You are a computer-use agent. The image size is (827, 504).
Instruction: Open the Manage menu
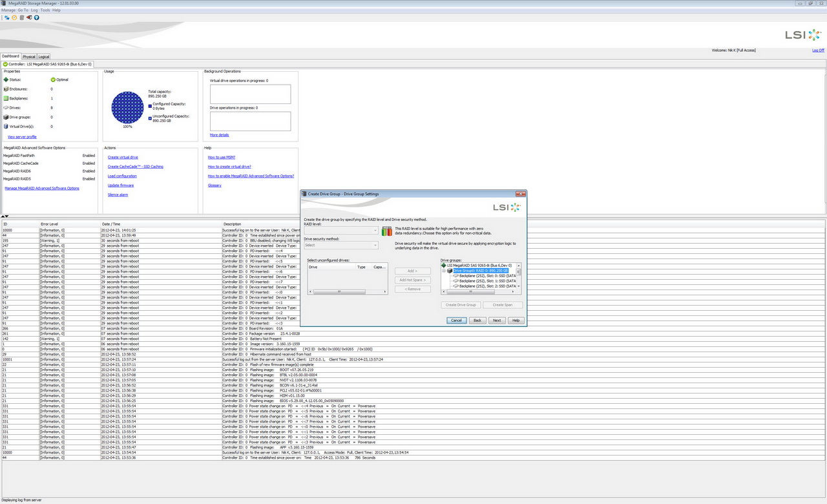[8, 10]
